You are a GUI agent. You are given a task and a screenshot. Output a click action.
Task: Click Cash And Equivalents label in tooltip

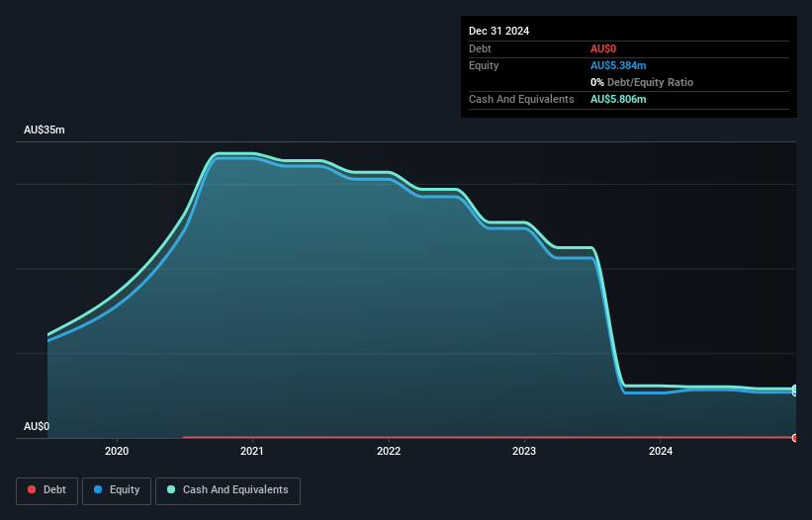[521, 99]
